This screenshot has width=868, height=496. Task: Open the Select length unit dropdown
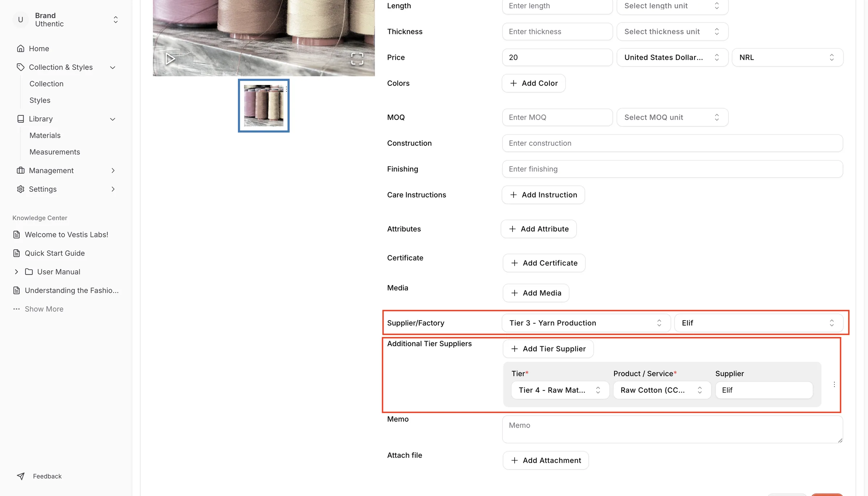click(672, 6)
